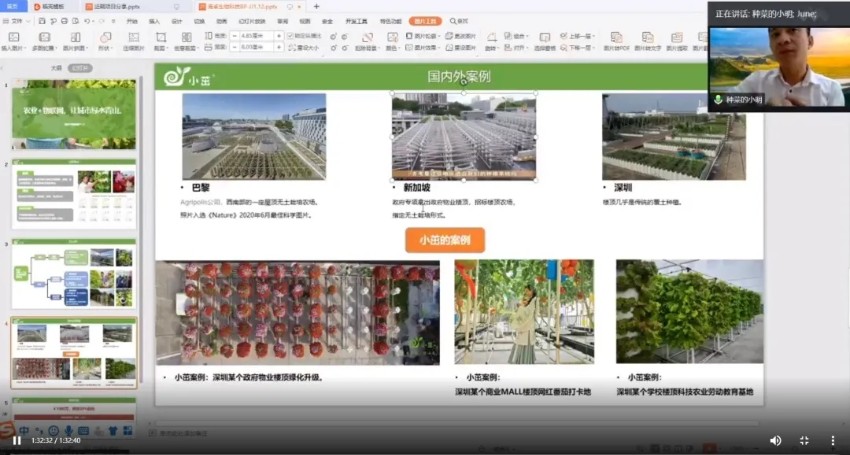Click the Save icon in quick toolbar
Viewport: 850px width, 455px height.
(42, 21)
